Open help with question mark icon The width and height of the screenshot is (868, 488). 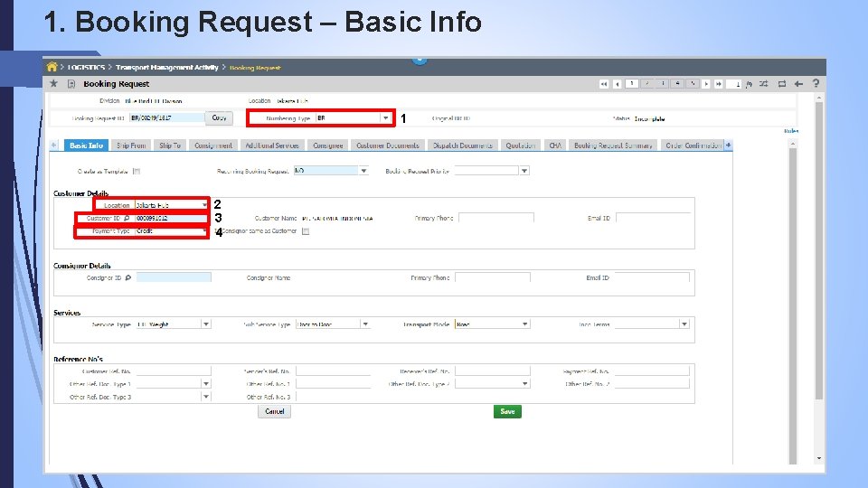tap(816, 83)
